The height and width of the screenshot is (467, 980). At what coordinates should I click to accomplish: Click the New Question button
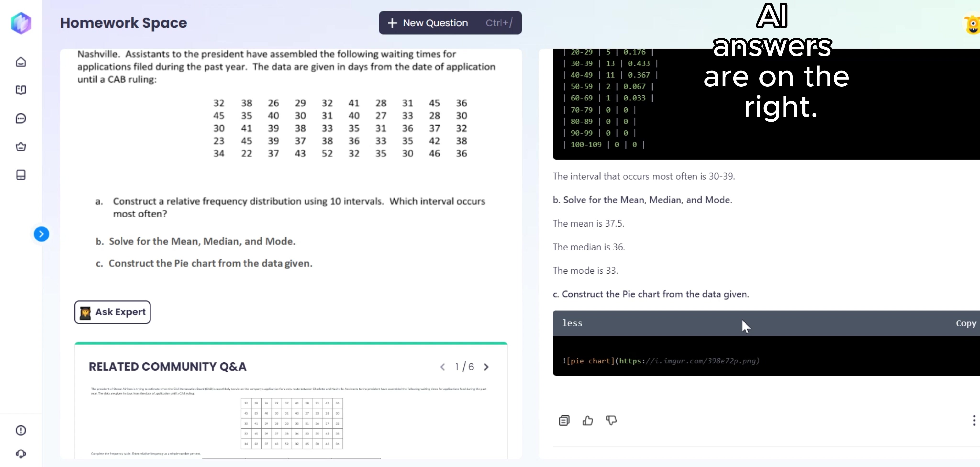450,23
